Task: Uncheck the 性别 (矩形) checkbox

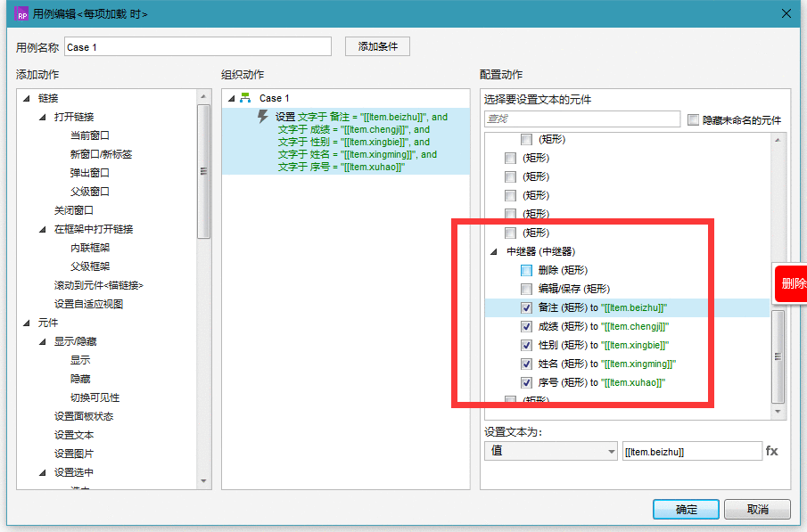Action: [x=526, y=345]
